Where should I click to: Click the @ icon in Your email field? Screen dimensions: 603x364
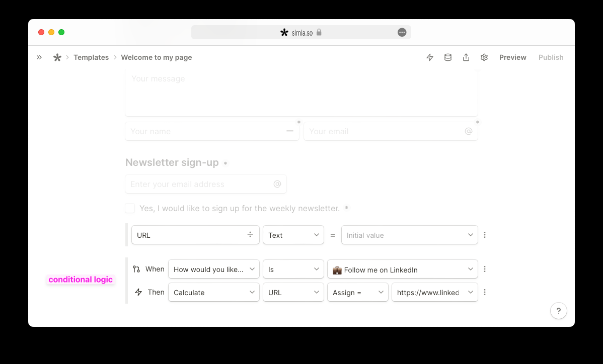click(x=469, y=131)
